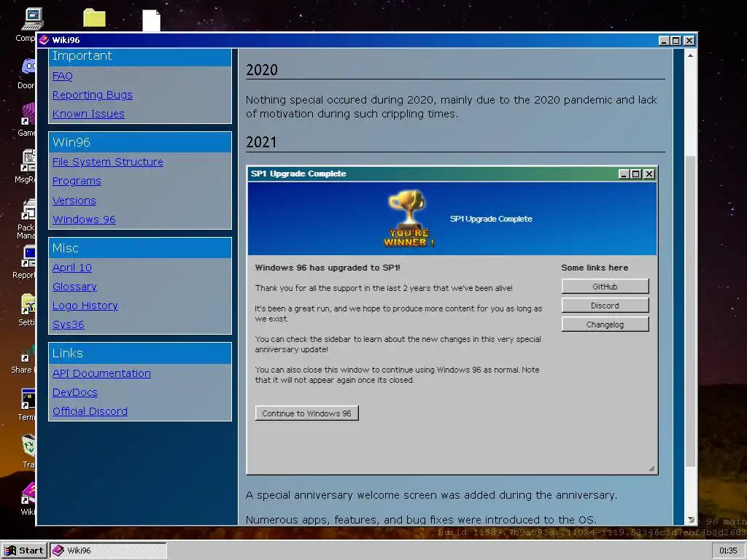Click the 2020 section heading
Viewport: 747px width, 560px height.
click(x=262, y=69)
